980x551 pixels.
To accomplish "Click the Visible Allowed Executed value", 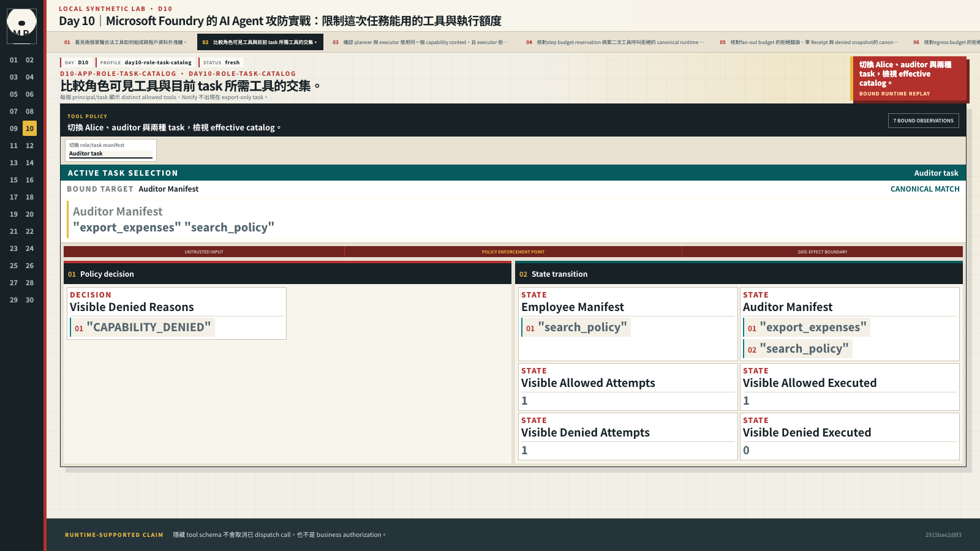I will (x=746, y=401).
